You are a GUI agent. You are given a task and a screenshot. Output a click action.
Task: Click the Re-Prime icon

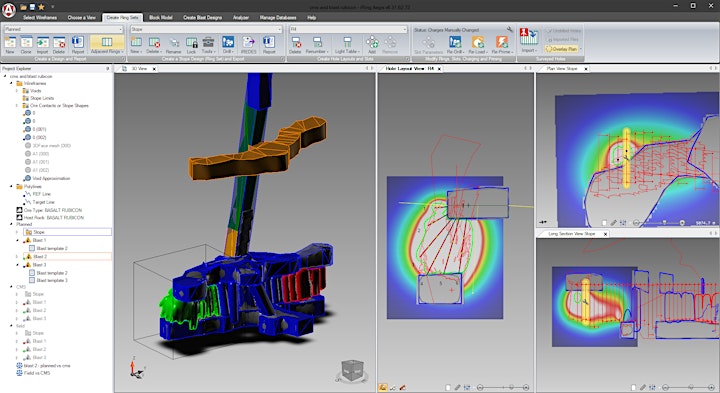502,45
